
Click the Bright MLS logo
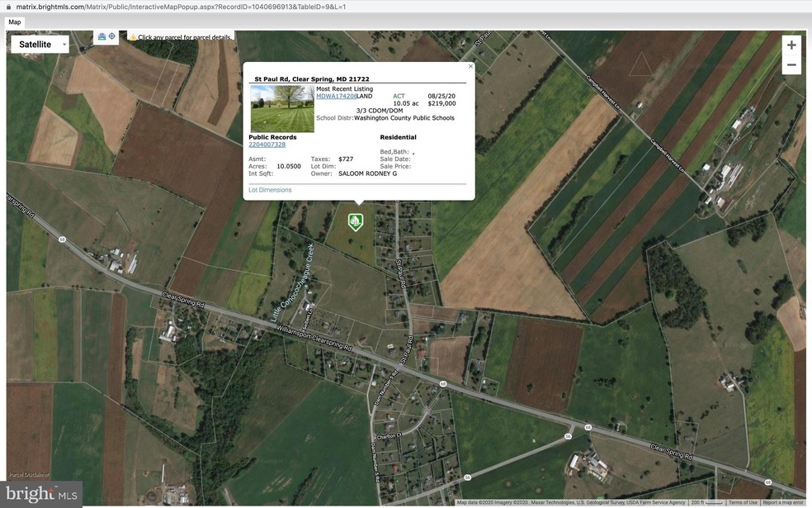click(40, 494)
